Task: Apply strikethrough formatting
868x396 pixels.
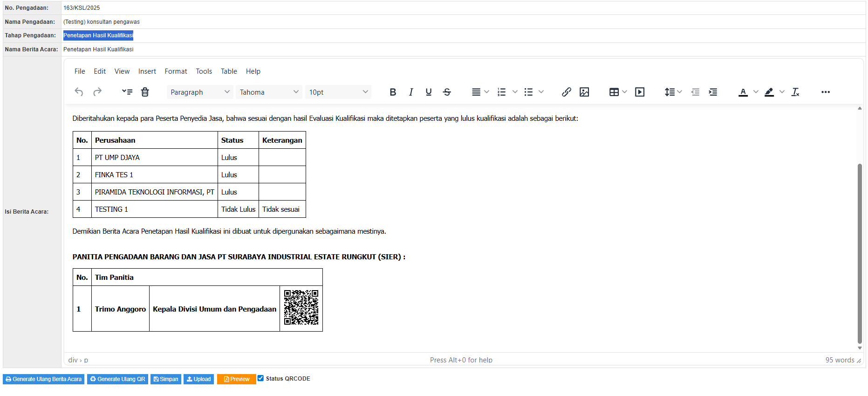Action: click(447, 92)
